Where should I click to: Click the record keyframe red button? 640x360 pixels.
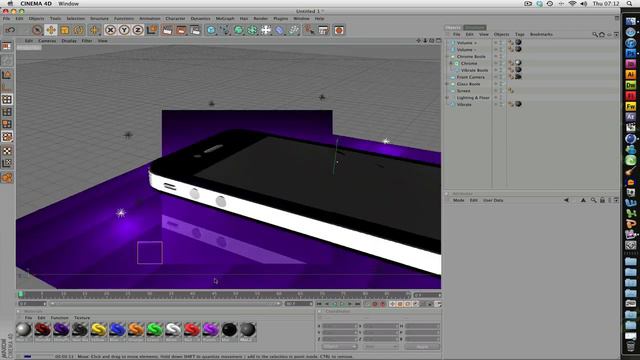point(374,304)
